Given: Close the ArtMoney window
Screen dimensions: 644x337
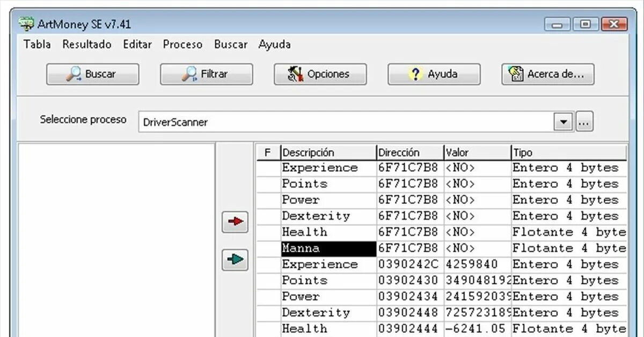Looking at the screenshot, I should pyautogui.click(x=614, y=24).
